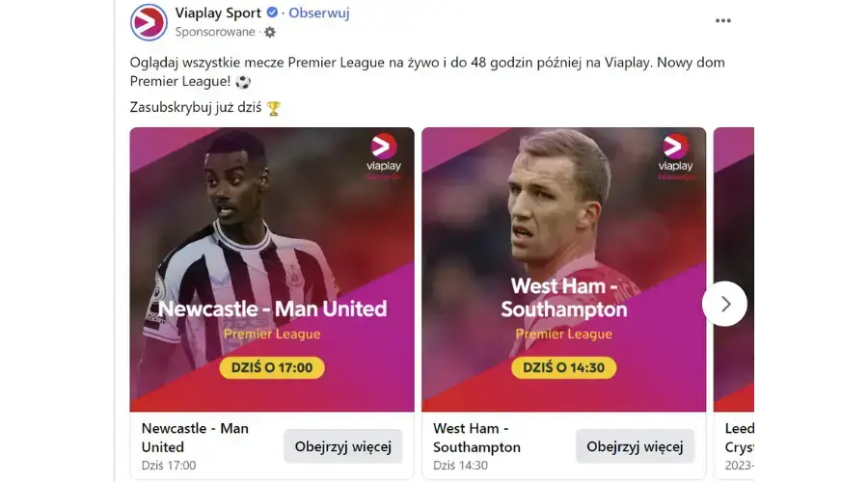Open the Newcastle - Man United card image

pos(272,270)
